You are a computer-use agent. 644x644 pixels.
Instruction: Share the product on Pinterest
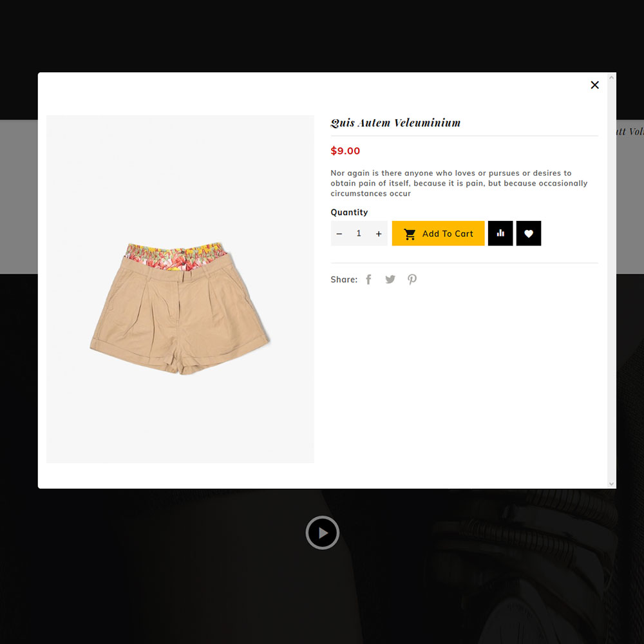coord(412,279)
